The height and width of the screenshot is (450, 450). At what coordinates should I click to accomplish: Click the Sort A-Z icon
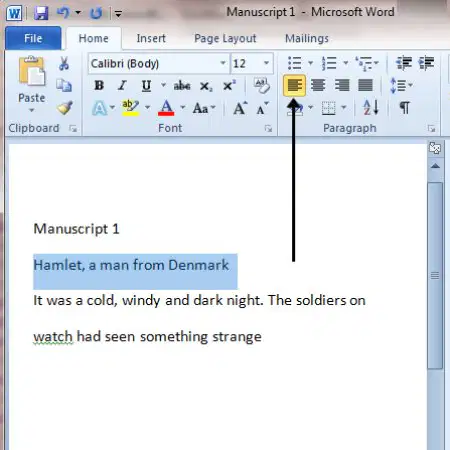(371, 107)
